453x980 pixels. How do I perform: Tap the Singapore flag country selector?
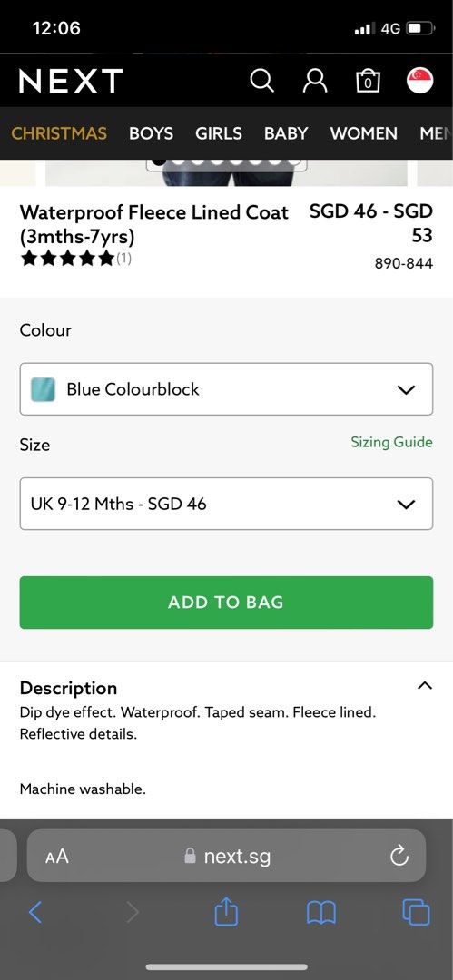coord(419,81)
